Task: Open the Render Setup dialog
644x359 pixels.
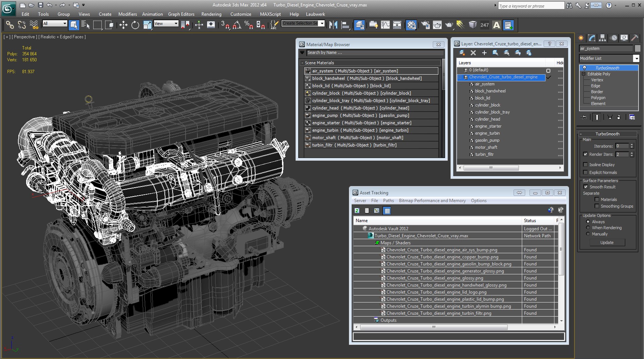Action: (x=426, y=25)
